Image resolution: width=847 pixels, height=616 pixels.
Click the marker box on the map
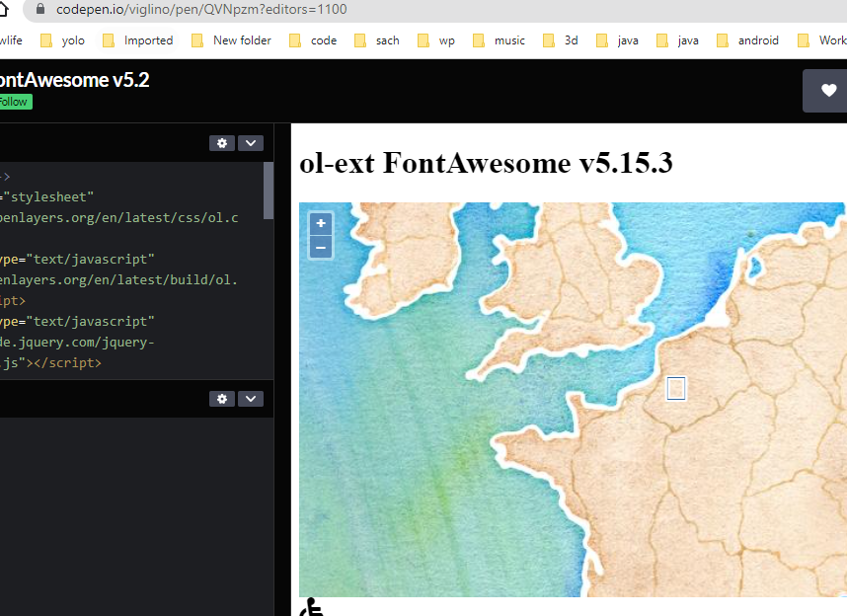676,388
